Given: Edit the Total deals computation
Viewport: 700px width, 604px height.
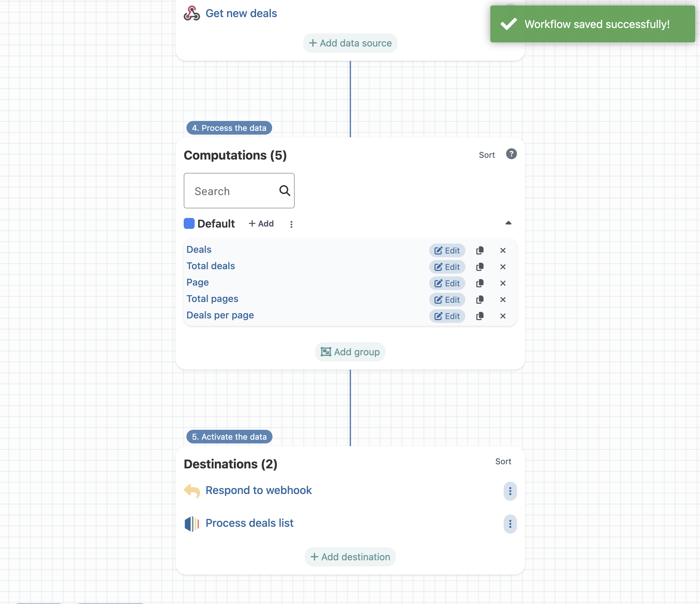Looking at the screenshot, I should (447, 267).
